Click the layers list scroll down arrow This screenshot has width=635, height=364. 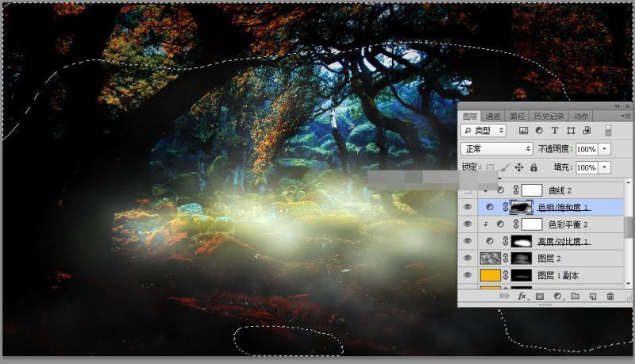pos(628,284)
